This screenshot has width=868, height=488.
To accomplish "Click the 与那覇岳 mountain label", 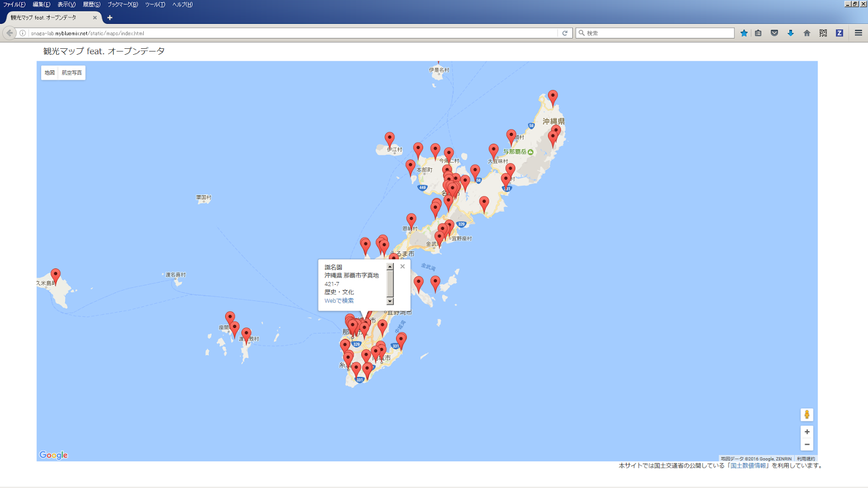I will pyautogui.click(x=515, y=152).
